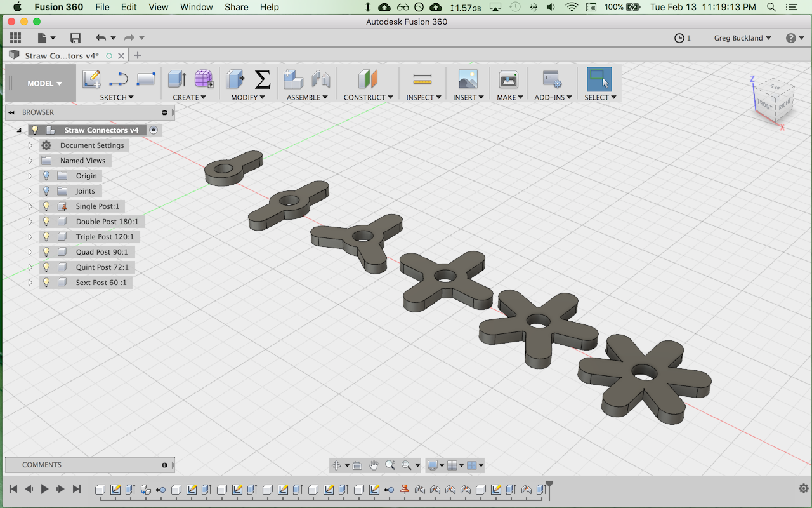Toggle activate radio on Straw Connectors v4
Image resolution: width=812 pixels, height=508 pixels.
click(154, 130)
